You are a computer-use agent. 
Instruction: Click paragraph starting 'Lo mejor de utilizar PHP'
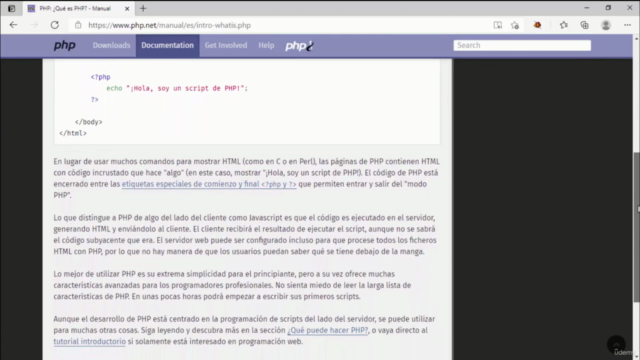pyautogui.click(x=233, y=285)
